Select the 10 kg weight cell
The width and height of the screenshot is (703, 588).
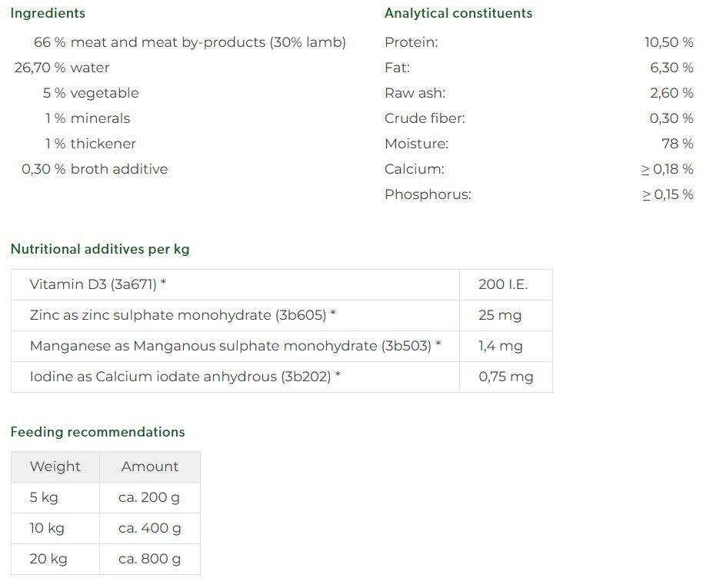(55, 528)
